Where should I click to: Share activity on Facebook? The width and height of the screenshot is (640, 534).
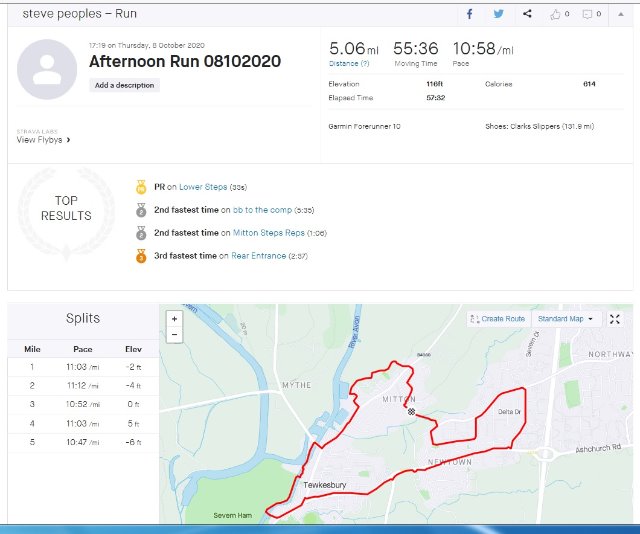tap(470, 14)
